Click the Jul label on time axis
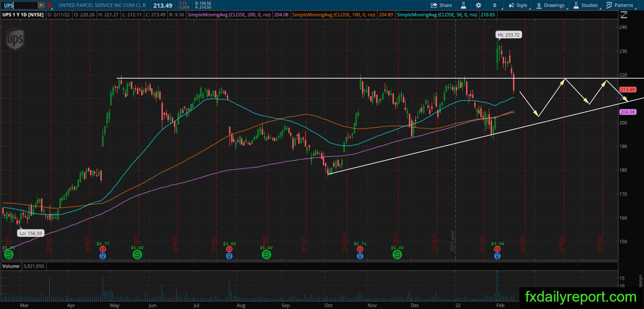 tap(196, 305)
